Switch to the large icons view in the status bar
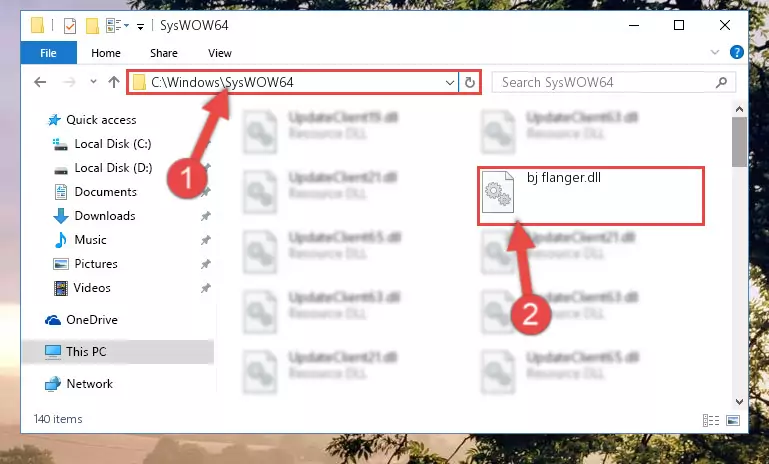 tap(733, 420)
